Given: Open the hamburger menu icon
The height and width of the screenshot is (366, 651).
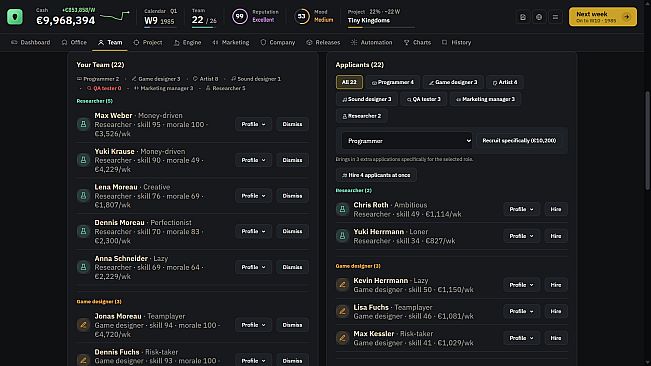Looking at the screenshot, I should point(555,17).
